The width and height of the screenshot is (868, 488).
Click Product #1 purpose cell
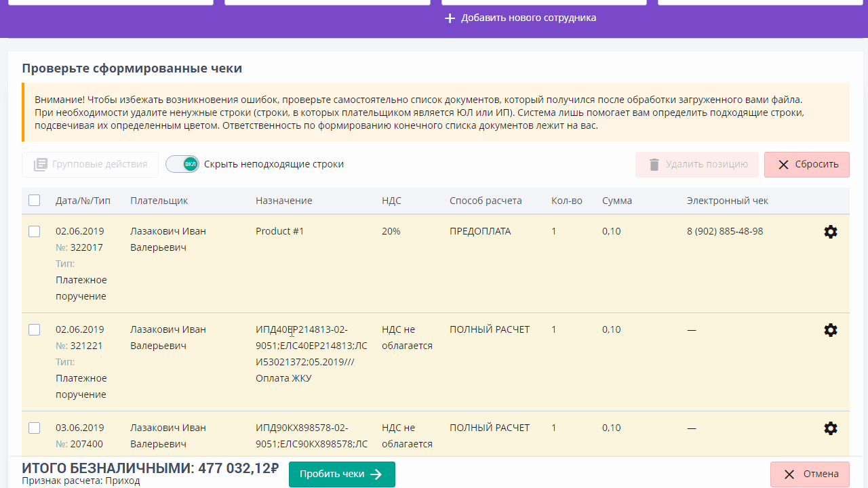[280, 231]
